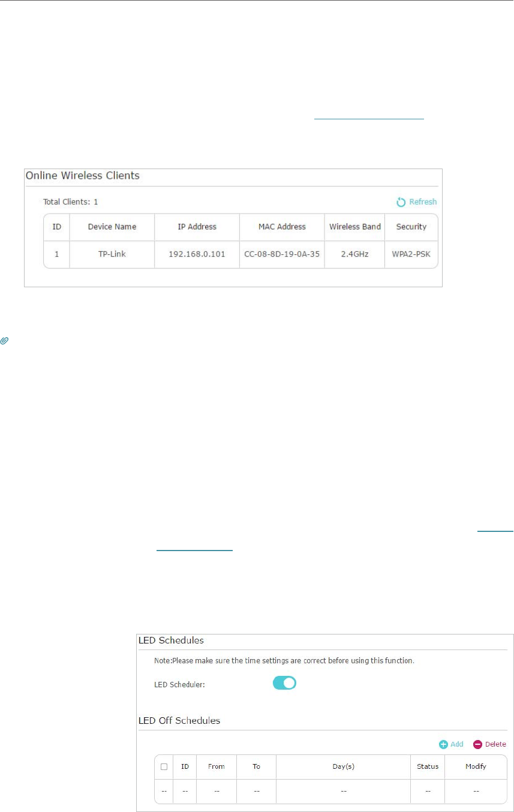Tick the select-all checkbox in LED Off Schedules
514x812 pixels.
(164, 767)
